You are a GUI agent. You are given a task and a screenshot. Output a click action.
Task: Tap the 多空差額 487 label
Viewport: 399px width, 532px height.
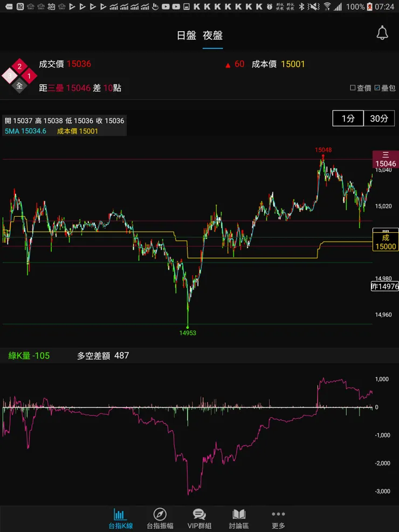coord(103,356)
